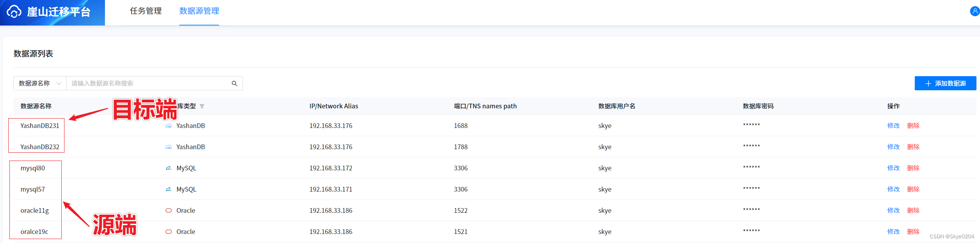Select the oracle11g name cell
980x243 pixels.
pos(35,210)
